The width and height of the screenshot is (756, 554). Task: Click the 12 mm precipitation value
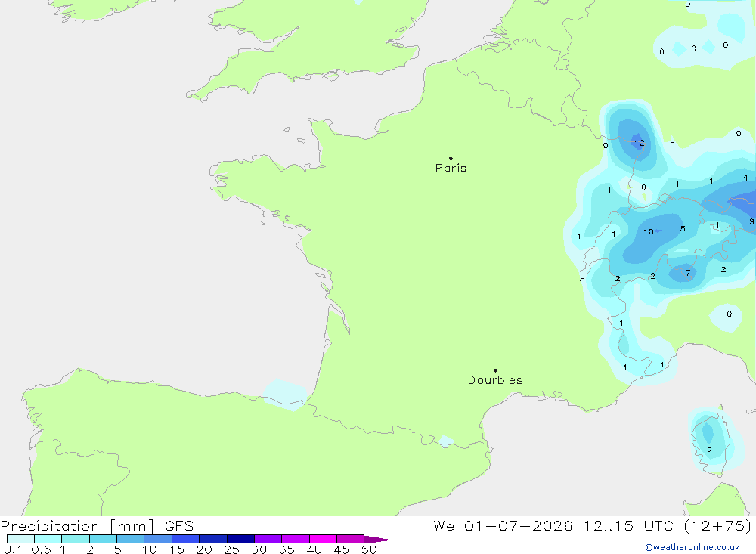click(x=640, y=143)
